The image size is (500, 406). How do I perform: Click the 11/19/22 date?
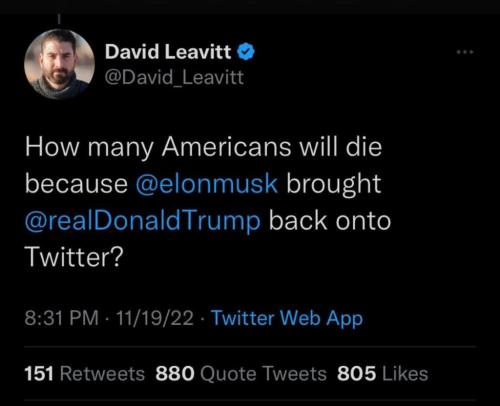tap(155, 318)
